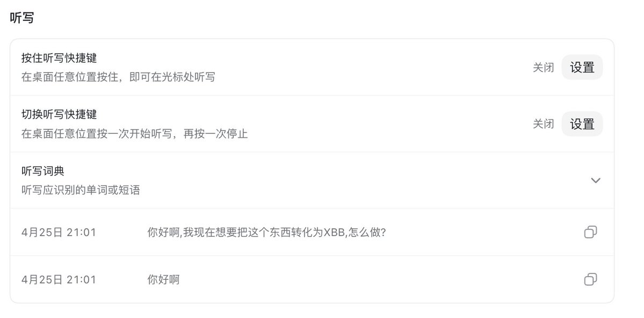This screenshot has height=318, width=644.
Task: Click description 在桌面任意位置按住,即可在光标处听写
Action: coord(118,77)
